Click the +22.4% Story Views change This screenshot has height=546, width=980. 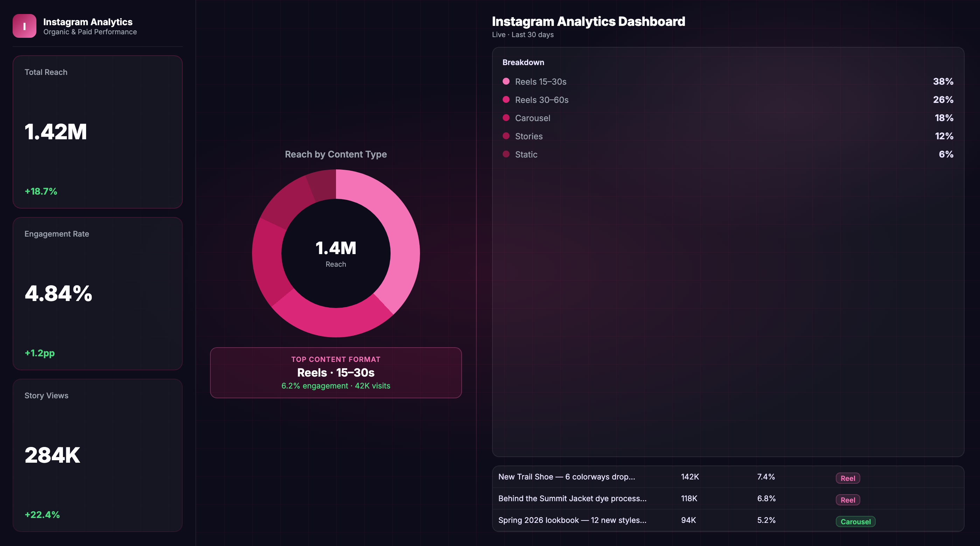point(42,515)
